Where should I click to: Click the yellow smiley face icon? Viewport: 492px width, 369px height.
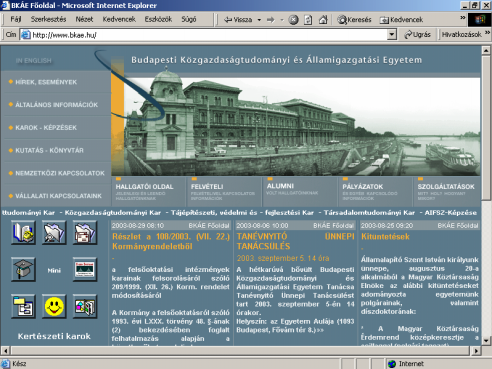click(54, 306)
